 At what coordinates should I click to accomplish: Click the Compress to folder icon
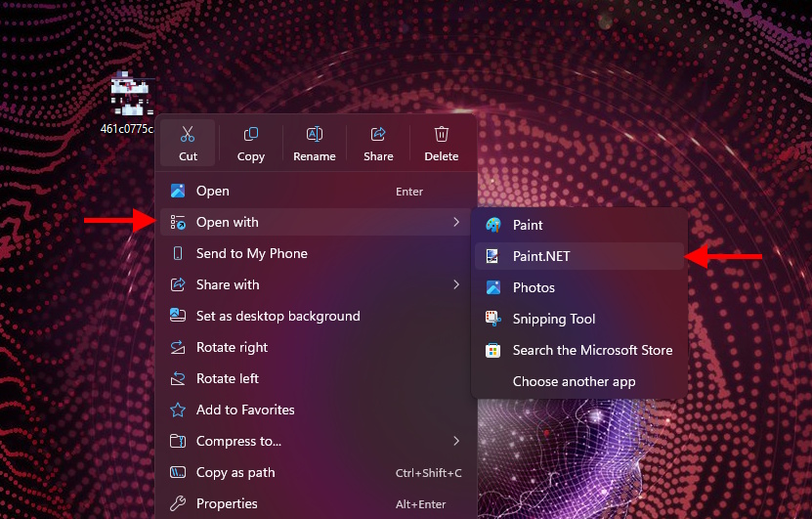coord(178,441)
